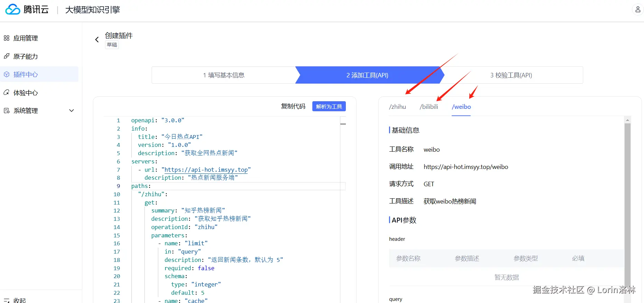Click the 插件中心 cube icon
Viewport: 644px width, 303px height.
tap(7, 74)
